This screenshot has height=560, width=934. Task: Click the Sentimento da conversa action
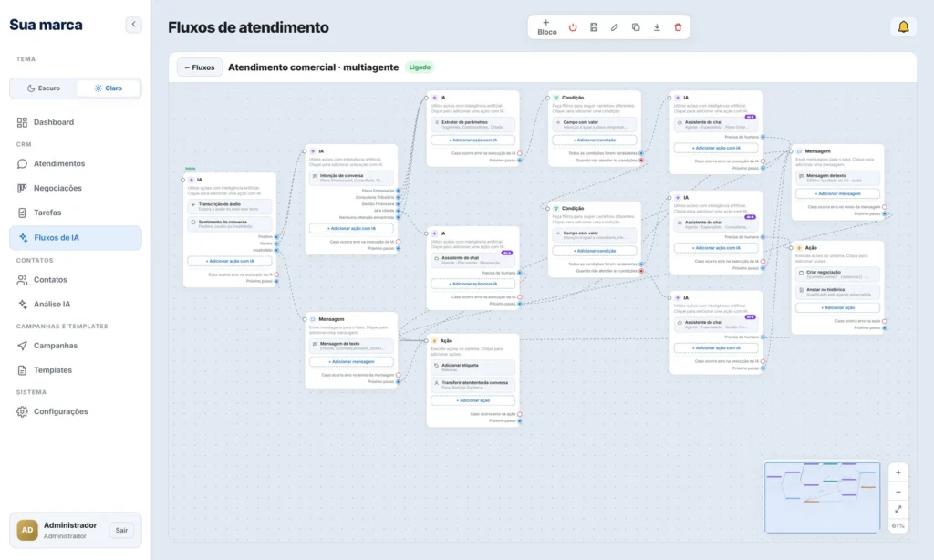(x=230, y=224)
